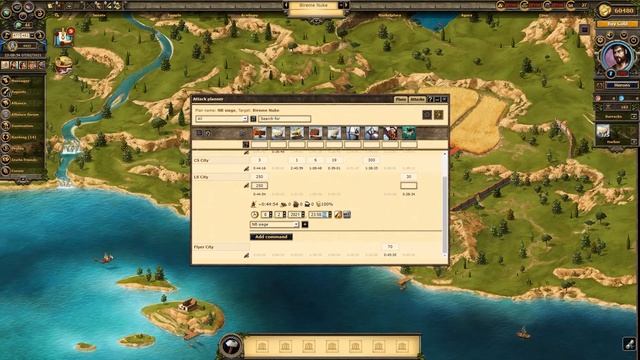Select the red-haired mythical unit icon
Viewport: 640px width, 360px height.
390,133
